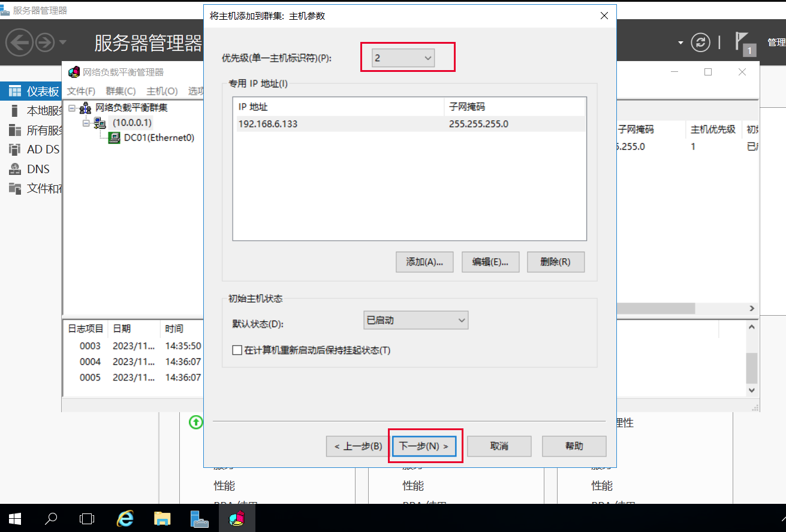Enable keep suspended state after restart checkbox
The height and width of the screenshot is (532, 786).
click(237, 350)
